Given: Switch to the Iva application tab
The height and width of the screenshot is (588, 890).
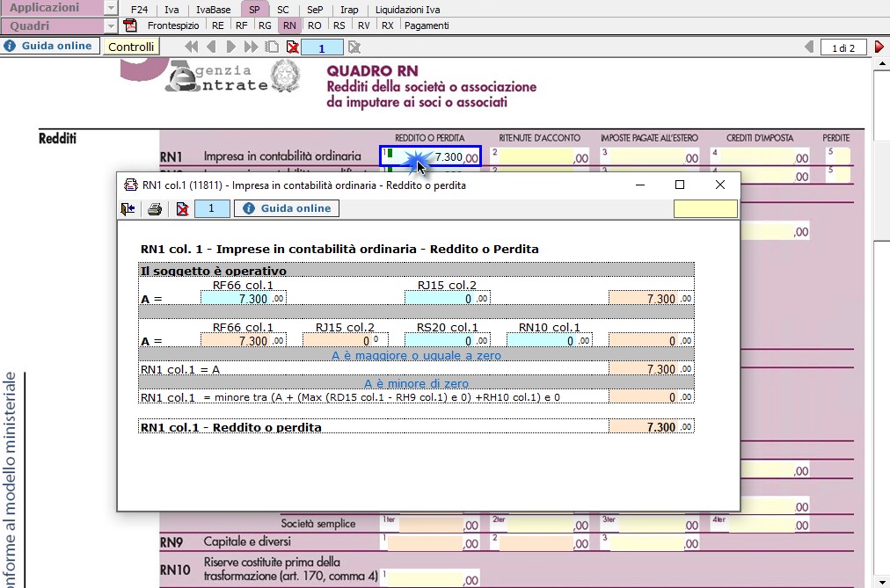Looking at the screenshot, I should click(171, 10).
